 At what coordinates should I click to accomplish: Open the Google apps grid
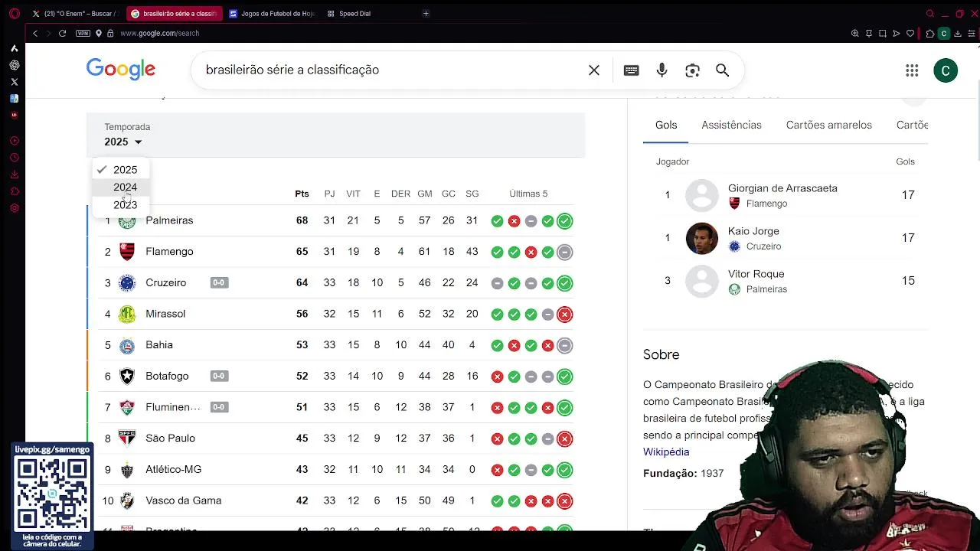pyautogui.click(x=912, y=70)
